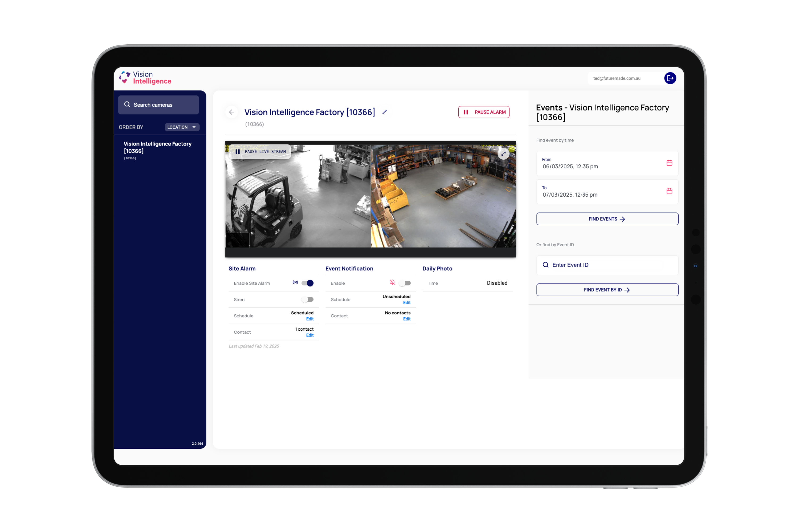Expand live stream to fullscreen

504,154
